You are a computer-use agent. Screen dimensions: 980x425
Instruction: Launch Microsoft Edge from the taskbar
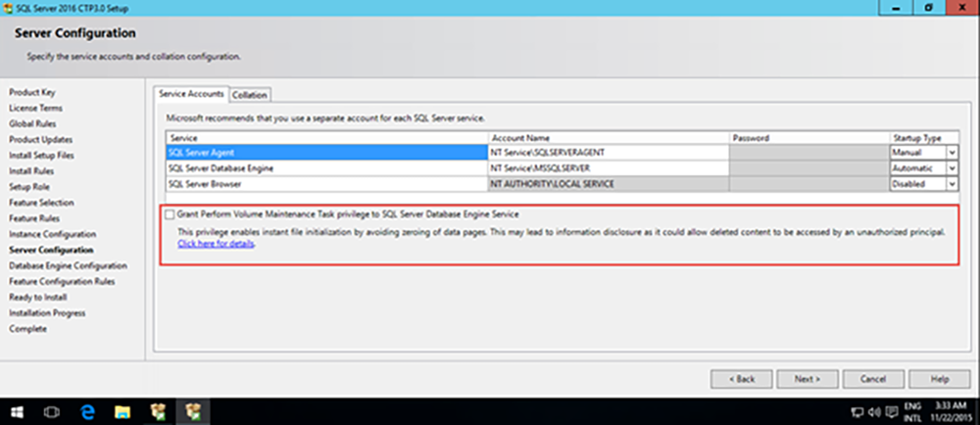pos(87,412)
